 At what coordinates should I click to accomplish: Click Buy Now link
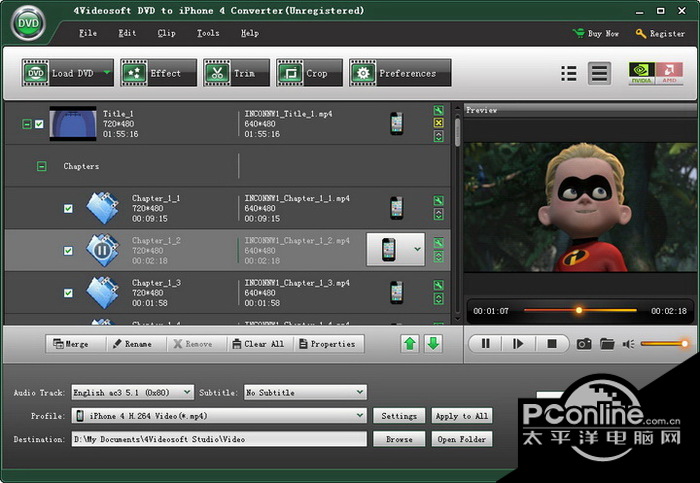coord(596,33)
